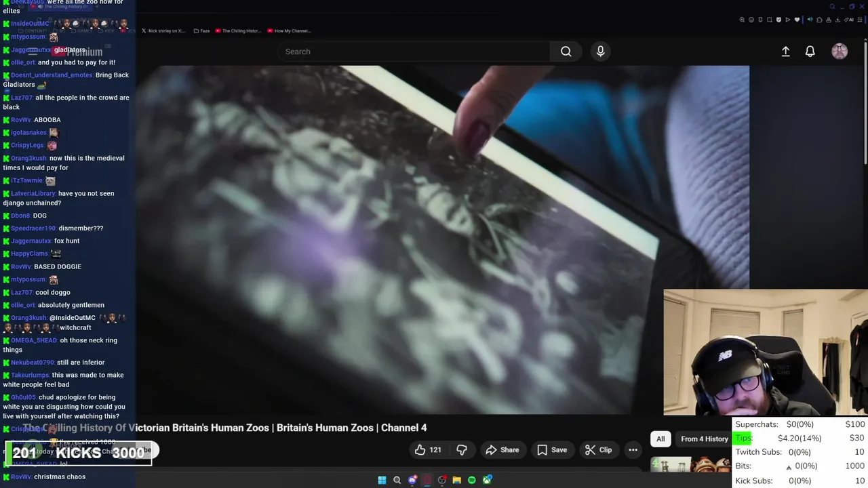This screenshot has height=488, width=868.
Task: Open the shield ad-blocker icon
Action: click(778, 20)
